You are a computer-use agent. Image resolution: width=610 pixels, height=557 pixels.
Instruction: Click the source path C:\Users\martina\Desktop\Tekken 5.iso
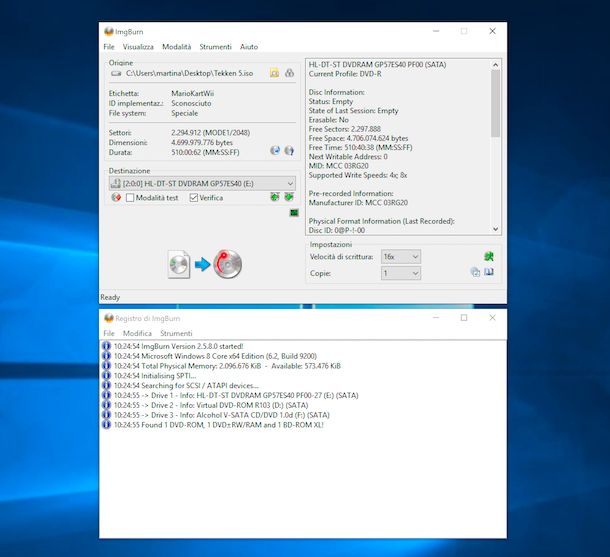click(189, 73)
